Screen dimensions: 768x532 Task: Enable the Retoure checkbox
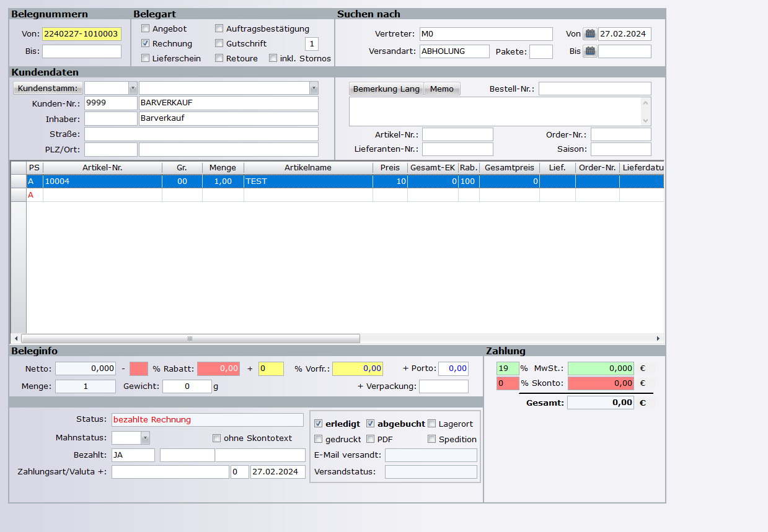click(x=219, y=58)
